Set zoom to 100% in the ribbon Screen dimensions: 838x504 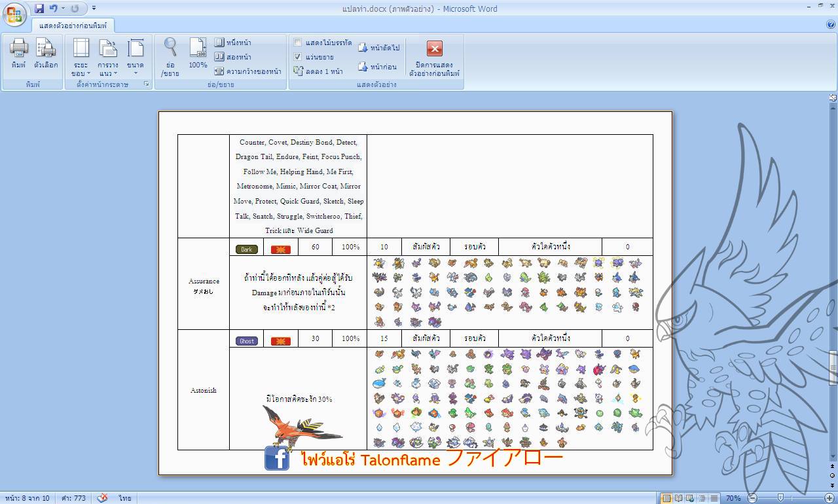click(x=198, y=54)
